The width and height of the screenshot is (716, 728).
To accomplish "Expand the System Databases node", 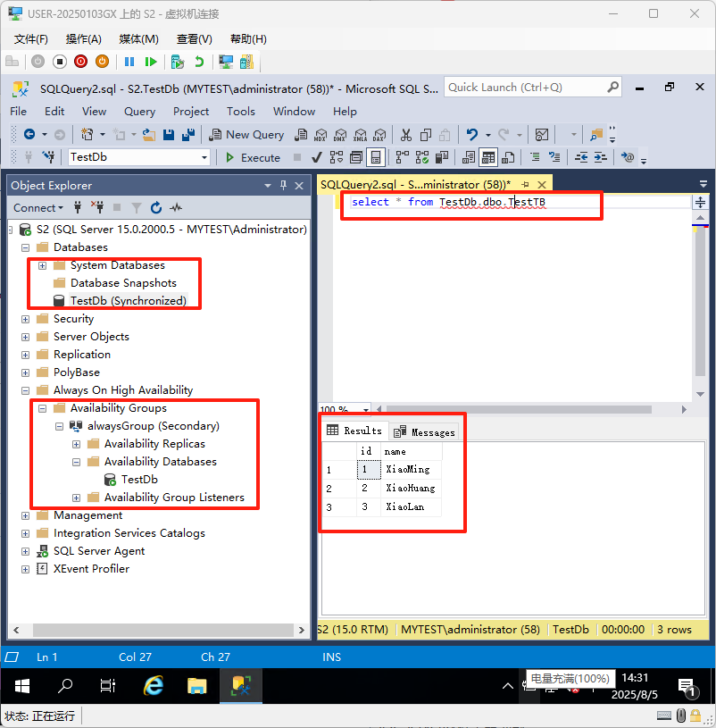I will 42,265.
